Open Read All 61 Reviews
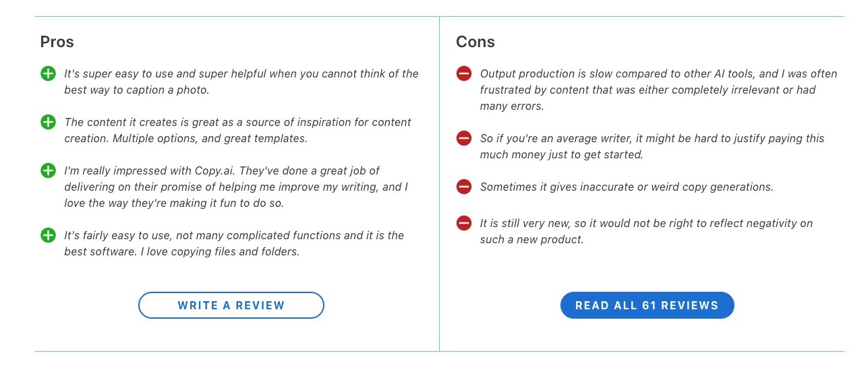The height and width of the screenshot is (376, 868). (647, 305)
